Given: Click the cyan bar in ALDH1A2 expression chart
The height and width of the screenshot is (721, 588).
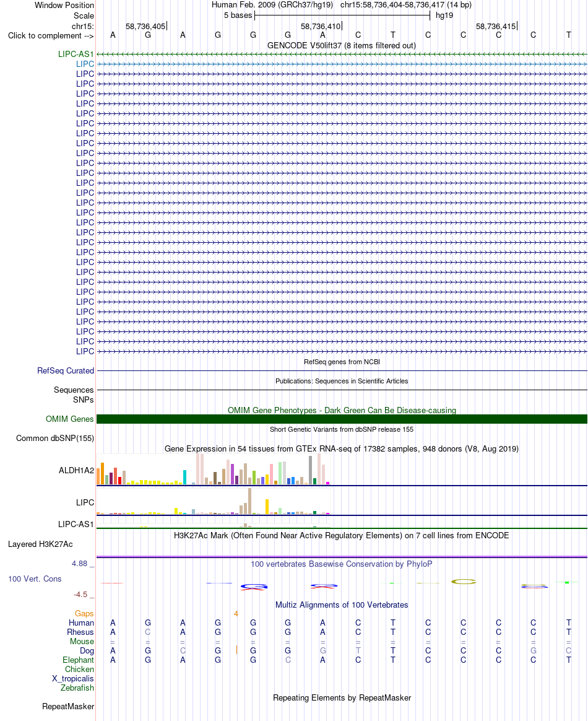Looking at the screenshot, I should point(184,478).
